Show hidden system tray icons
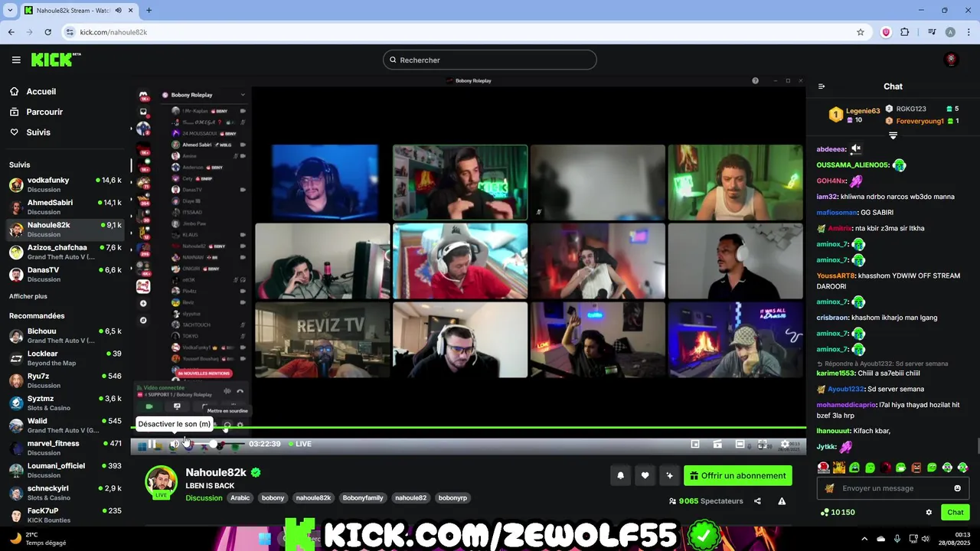The height and width of the screenshot is (551, 980). [x=864, y=538]
